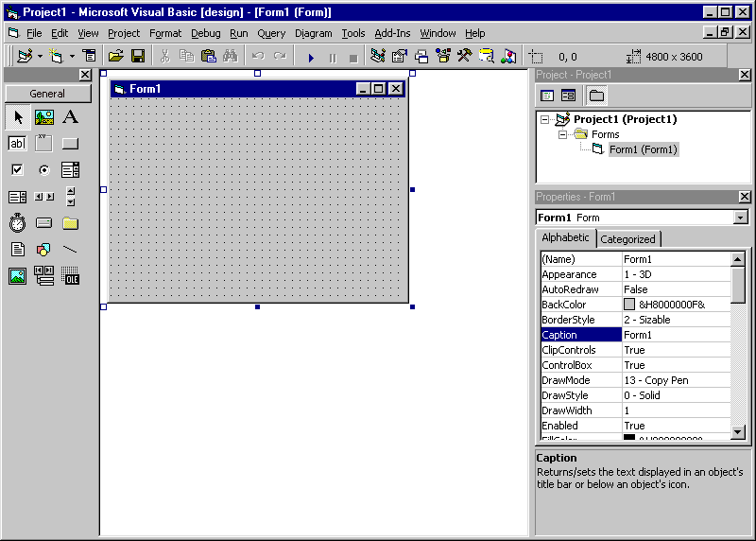Open the Data View Window icon
This screenshot has height=541, width=756.
coord(487,57)
